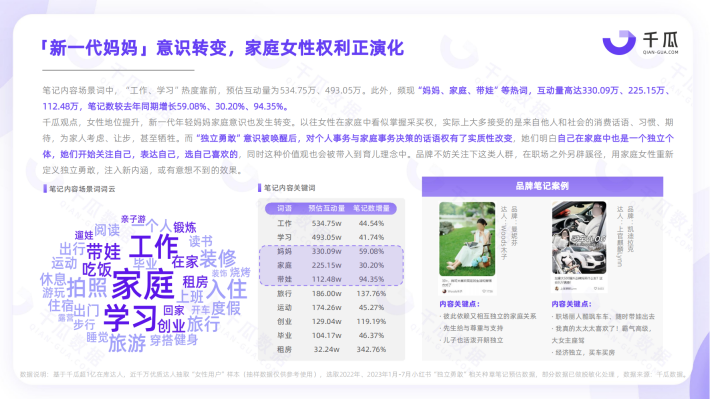Image resolution: width=710 pixels, height=399 pixels.
Task: Click the word 学习 in the word cloud
Action: [130, 317]
